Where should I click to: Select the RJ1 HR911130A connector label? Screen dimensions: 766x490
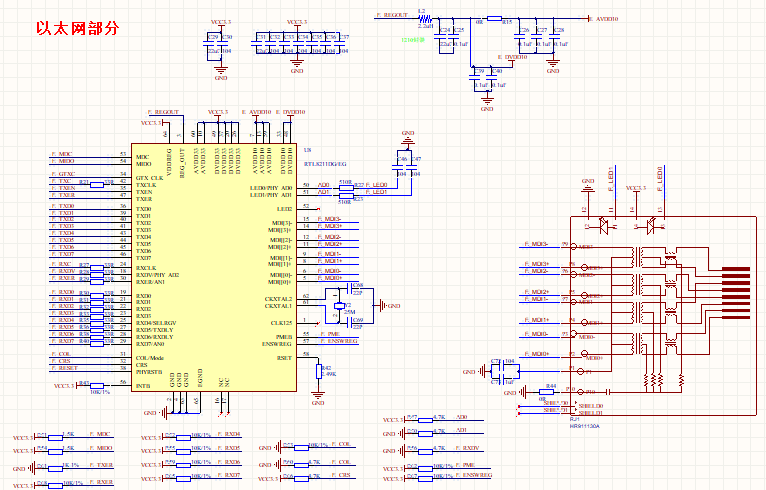click(x=584, y=423)
